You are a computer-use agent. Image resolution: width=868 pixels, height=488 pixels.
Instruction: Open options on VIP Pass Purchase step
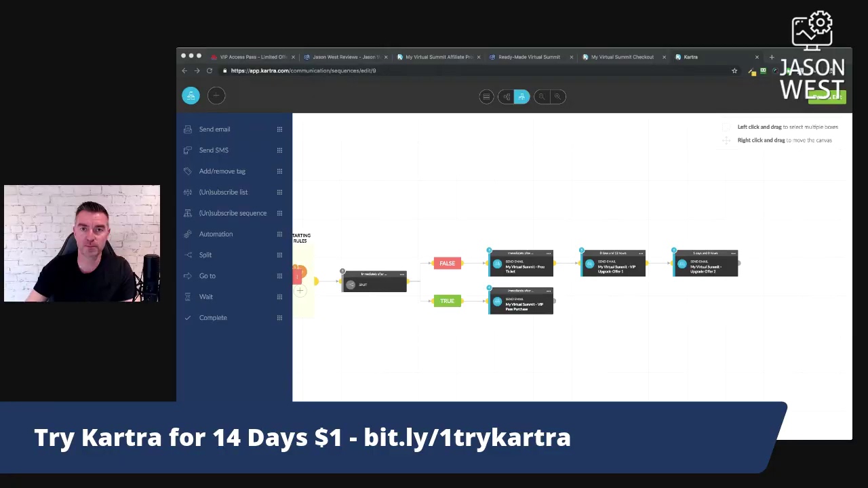(549, 291)
